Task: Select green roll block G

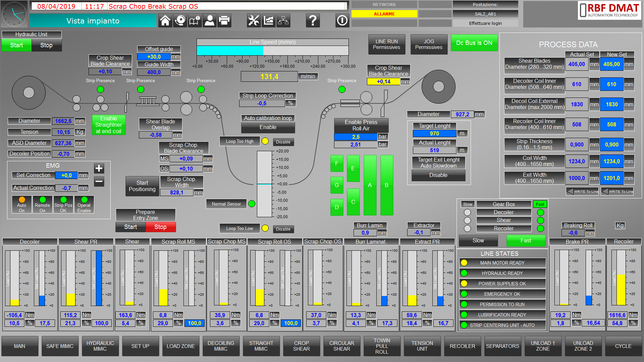Action: (337, 185)
